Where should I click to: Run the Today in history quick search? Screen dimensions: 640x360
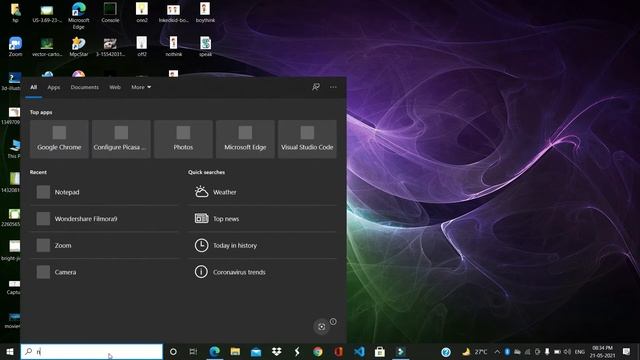pos(263,245)
